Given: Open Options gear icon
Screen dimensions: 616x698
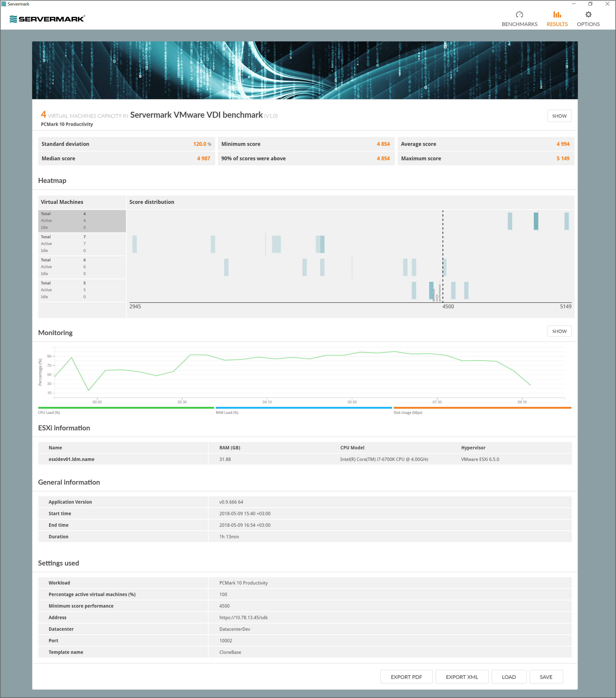Looking at the screenshot, I should pos(588,15).
